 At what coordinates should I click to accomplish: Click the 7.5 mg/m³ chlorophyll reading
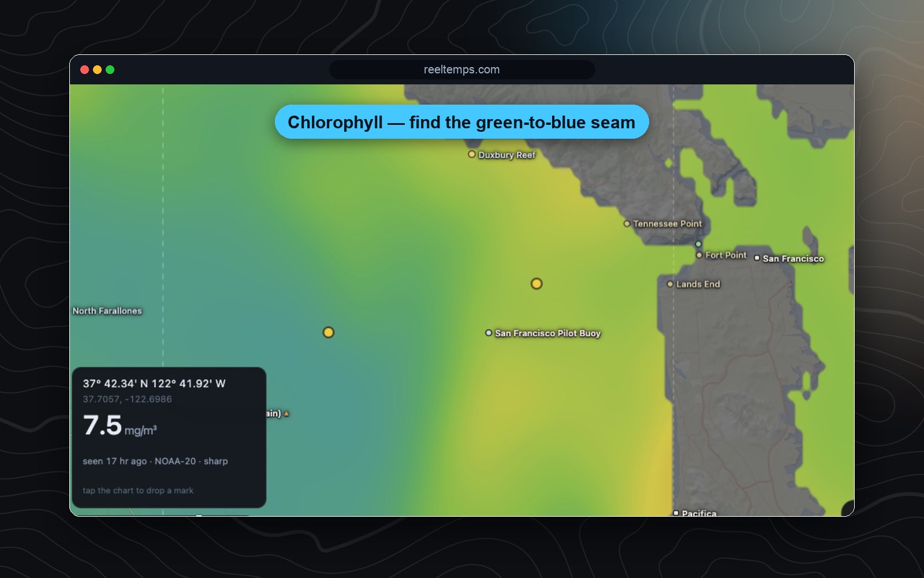coord(120,426)
